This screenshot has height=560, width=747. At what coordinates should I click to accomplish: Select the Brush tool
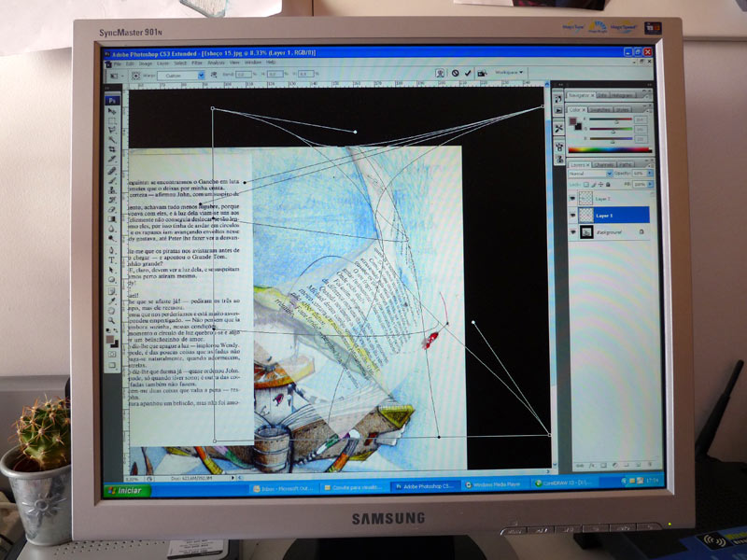tap(111, 180)
